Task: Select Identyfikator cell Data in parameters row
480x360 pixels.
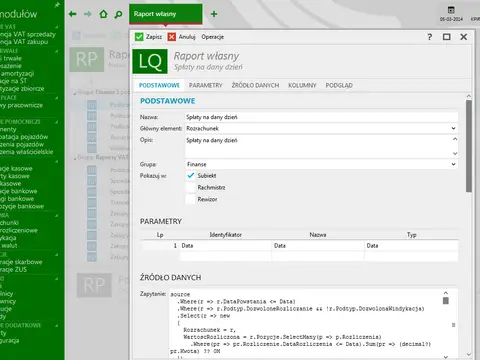Action: 226,246
